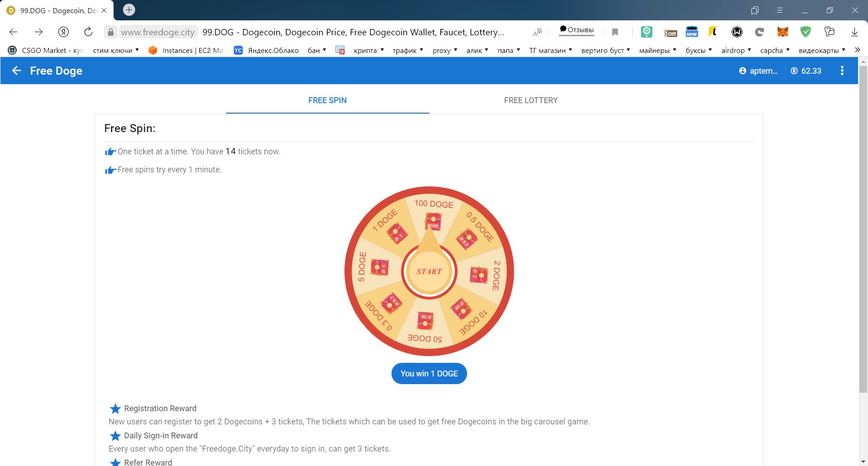Image resolution: width=868 pixels, height=466 pixels.
Task: Open the browser hamburger menu
Action: [780, 10]
